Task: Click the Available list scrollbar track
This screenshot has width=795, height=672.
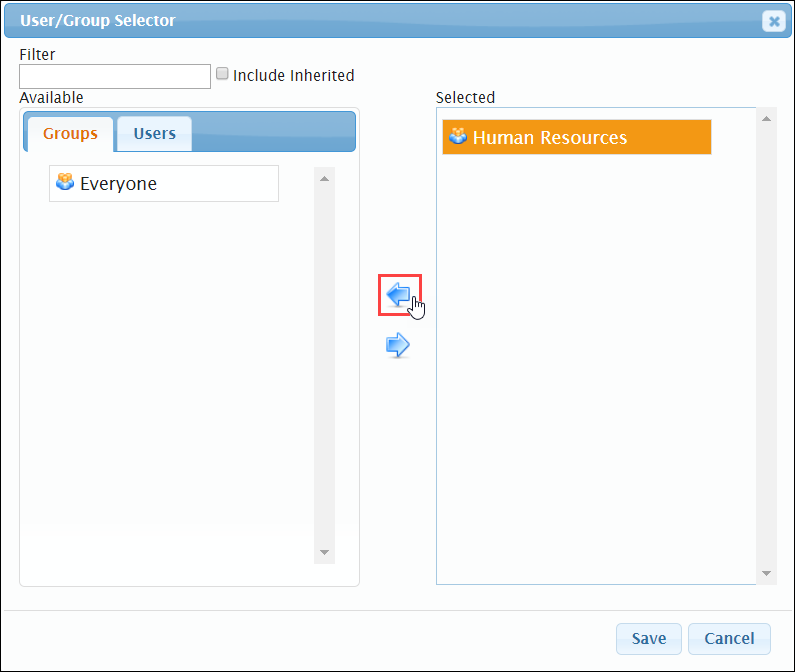Action: pyautogui.click(x=324, y=365)
